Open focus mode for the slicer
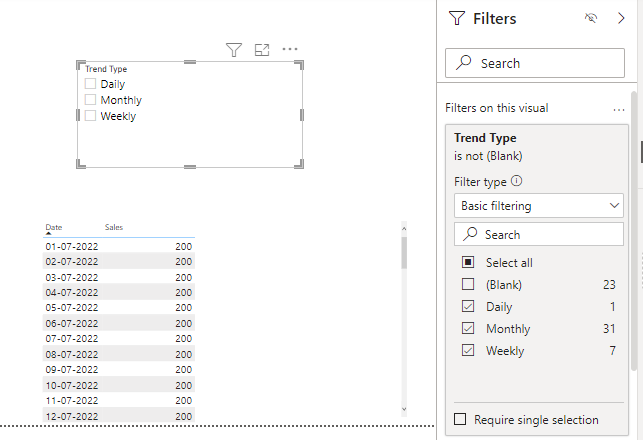The width and height of the screenshot is (643, 440). tap(262, 50)
